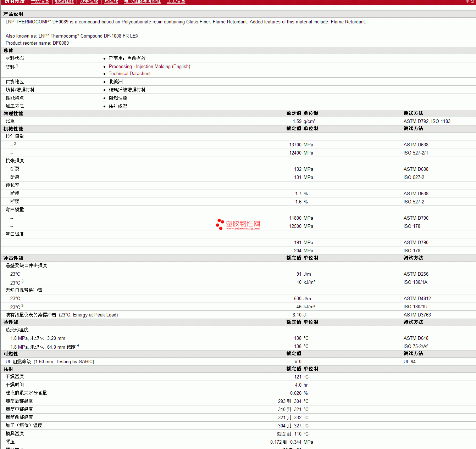Click the 1.7 % elongation value
The image size is (476, 449).
point(301,193)
